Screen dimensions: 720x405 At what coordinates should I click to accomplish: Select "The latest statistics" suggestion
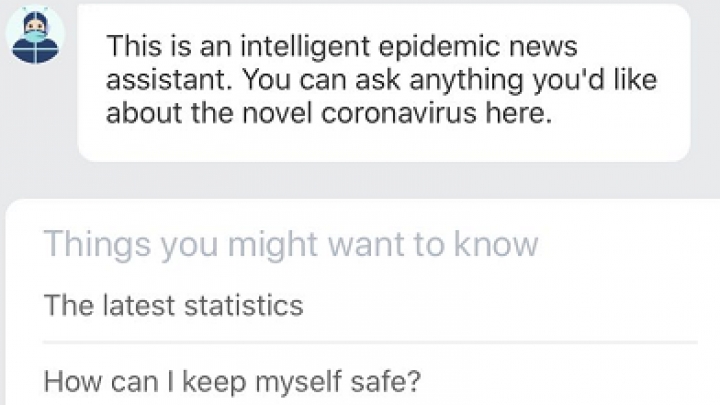[174, 305]
